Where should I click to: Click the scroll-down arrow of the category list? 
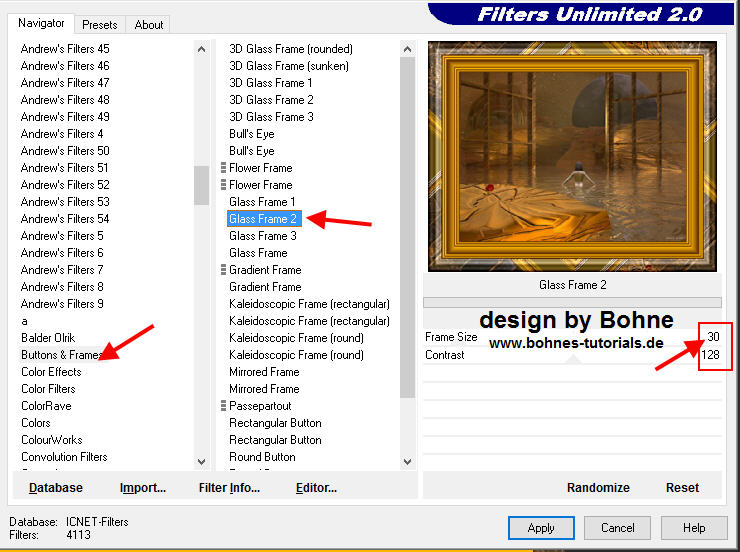tap(201, 461)
